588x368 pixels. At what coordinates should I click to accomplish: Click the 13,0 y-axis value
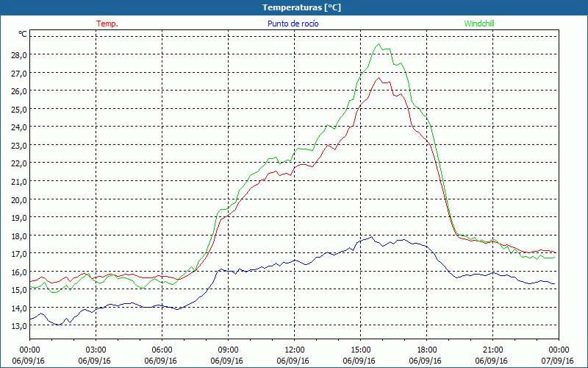click(x=19, y=326)
